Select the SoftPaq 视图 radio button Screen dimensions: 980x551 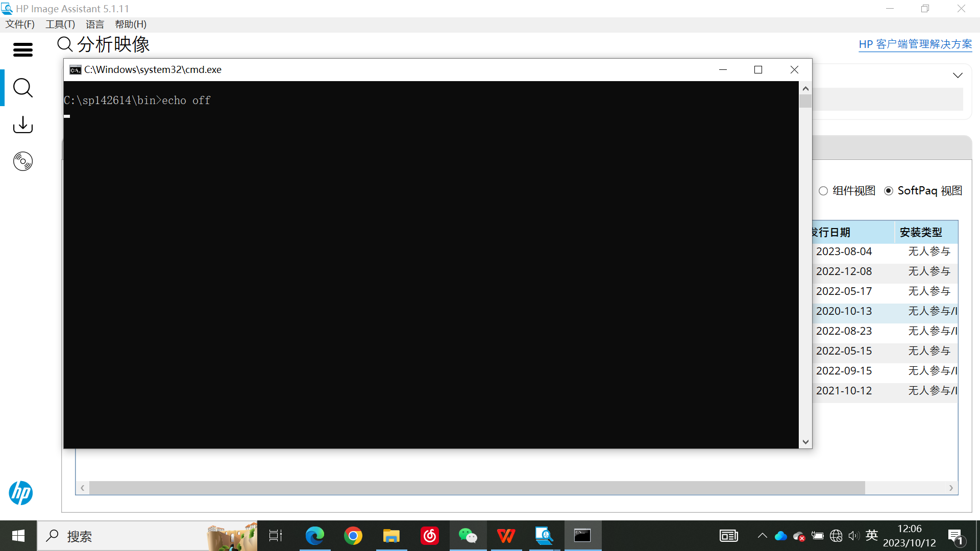click(x=889, y=191)
